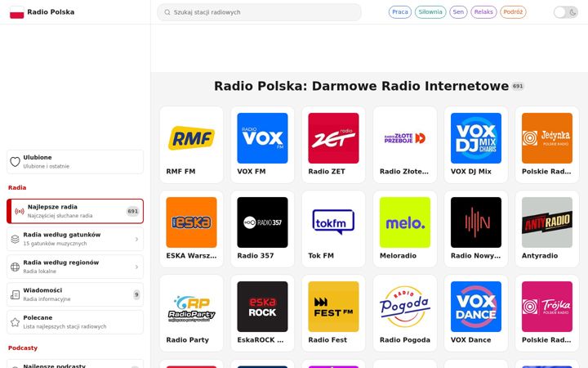
Task: Click the Radio Polska site title
Action: tap(51, 12)
